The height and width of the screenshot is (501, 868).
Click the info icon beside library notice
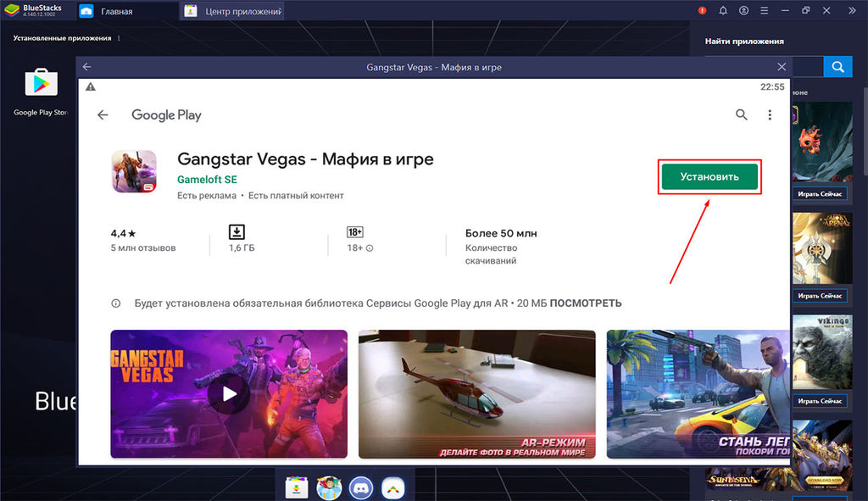[115, 303]
